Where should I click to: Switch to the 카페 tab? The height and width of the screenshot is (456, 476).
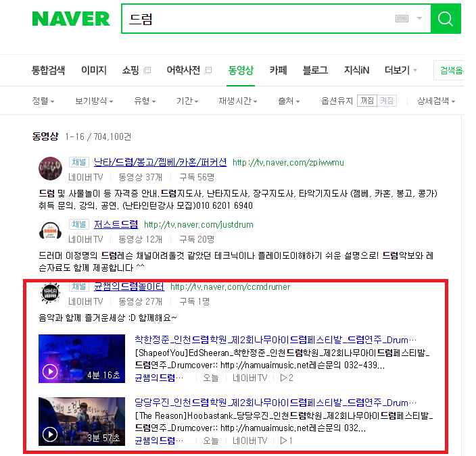tap(279, 70)
